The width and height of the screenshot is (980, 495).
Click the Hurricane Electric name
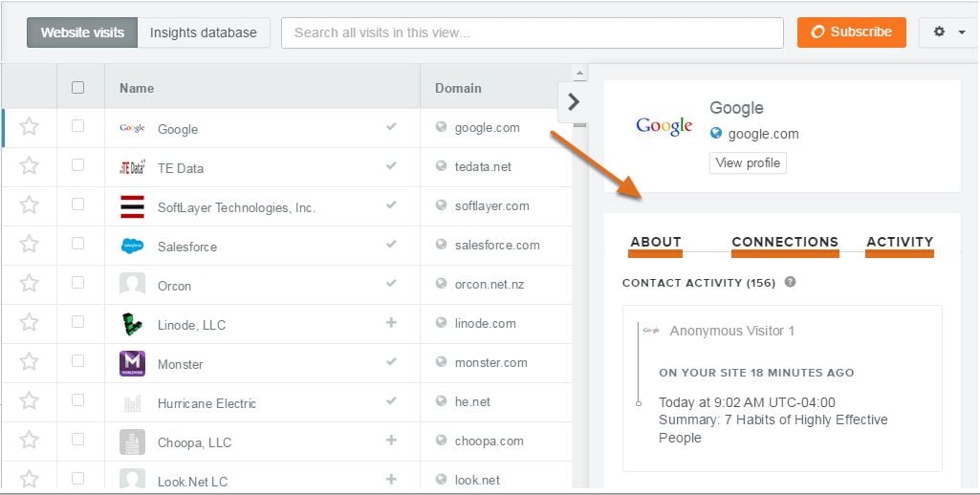click(207, 404)
